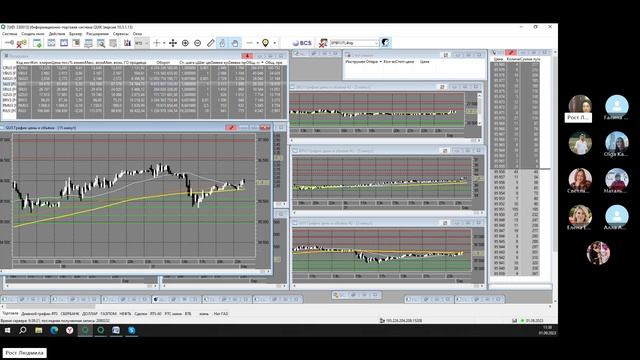Viewport: 640px width, 360px height.
Task: Switch to the ГАЗПРОМ tab
Action: point(109,314)
